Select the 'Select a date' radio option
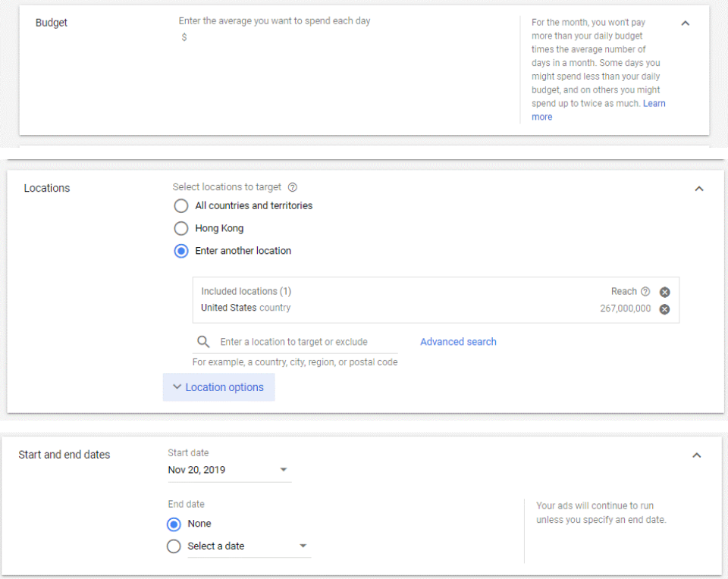This screenshot has height=579, width=728. [174, 546]
